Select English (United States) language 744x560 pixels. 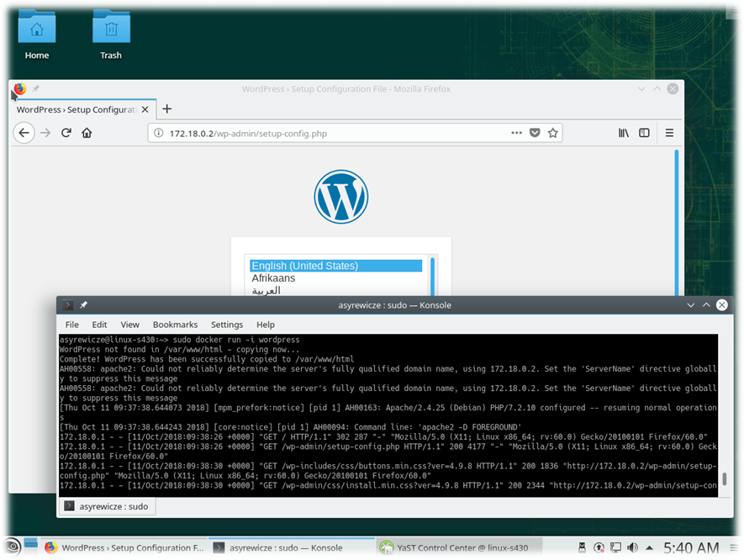336,266
